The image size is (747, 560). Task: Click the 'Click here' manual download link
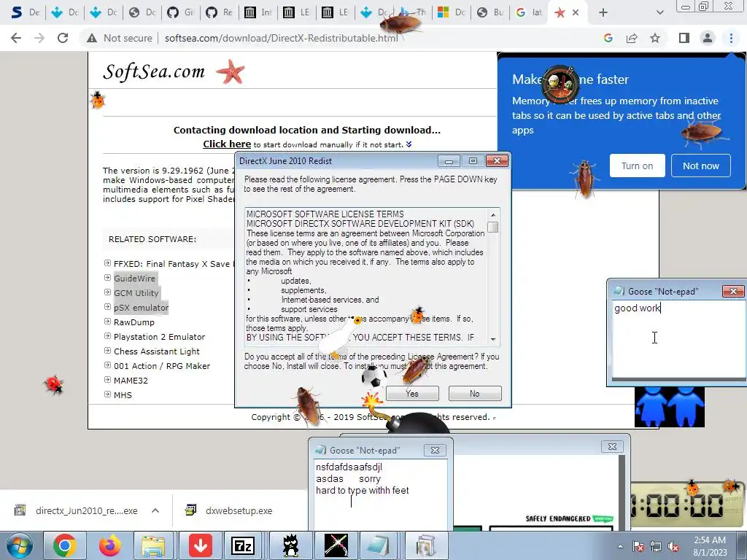coord(227,144)
